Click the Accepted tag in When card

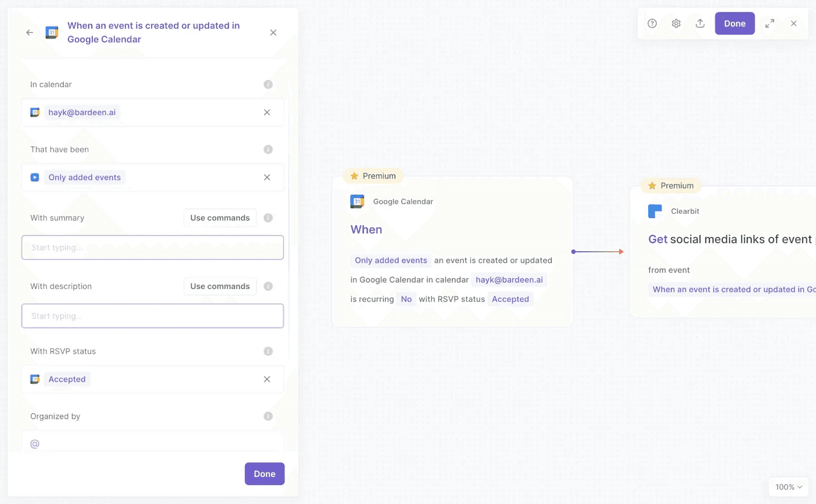(x=511, y=299)
